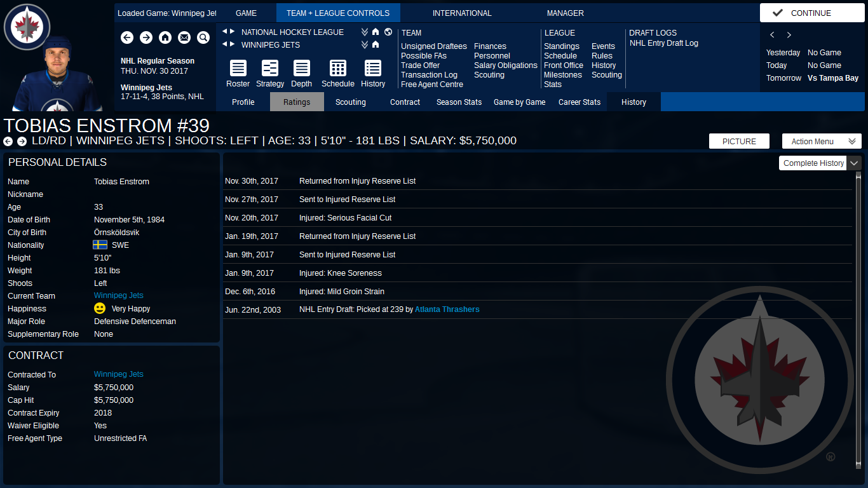Click the home icon on Winnipeg Jets row
This screenshot has width=868, height=488.
coord(376,44)
